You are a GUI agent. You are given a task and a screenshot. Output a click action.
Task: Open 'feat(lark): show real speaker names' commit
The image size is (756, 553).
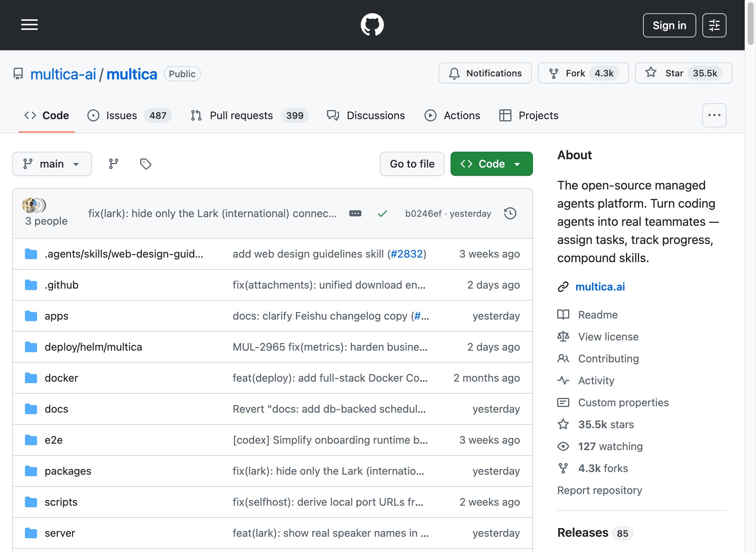point(330,533)
